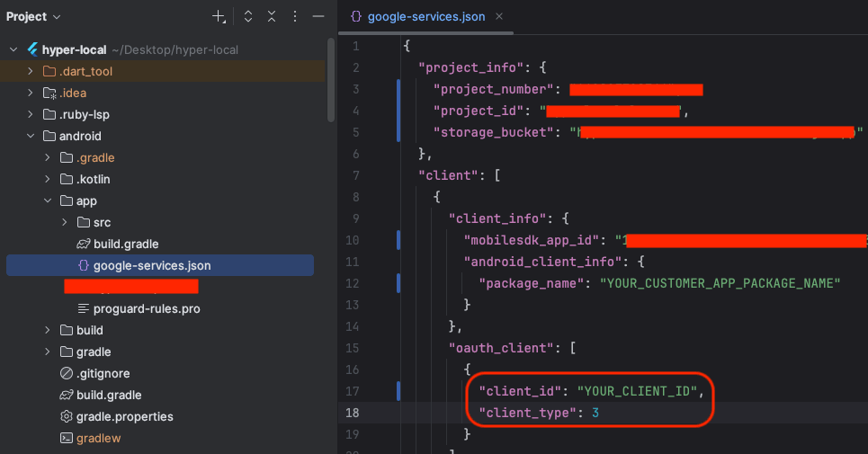This screenshot has width=868, height=454.
Task: Click the Project panel scrollbar
Action: pos(331,80)
